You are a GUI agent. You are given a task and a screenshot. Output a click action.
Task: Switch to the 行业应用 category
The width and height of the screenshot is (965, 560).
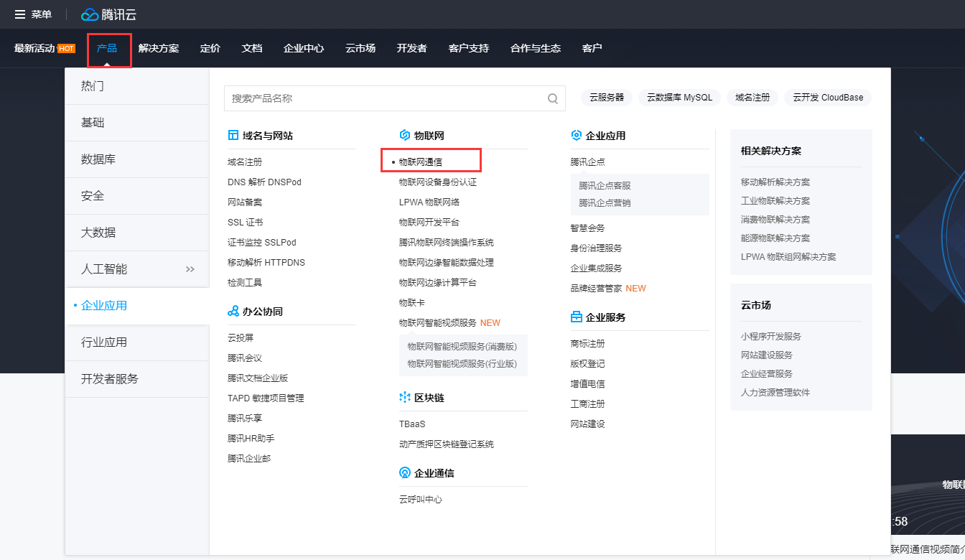(104, 342)
